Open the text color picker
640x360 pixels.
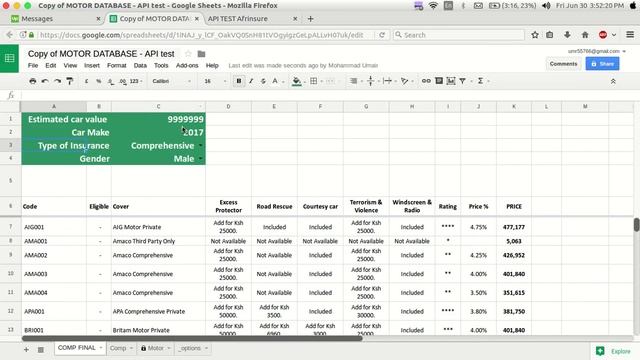[x=275, y=81]
